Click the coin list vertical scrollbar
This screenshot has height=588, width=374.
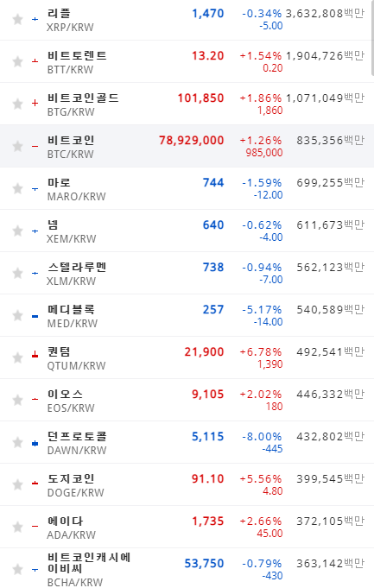(x=372, y=37)
